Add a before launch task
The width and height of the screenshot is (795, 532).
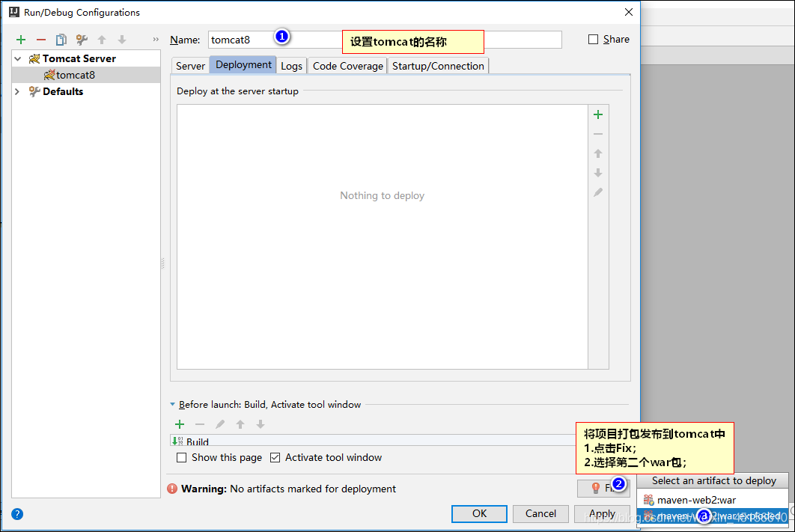click(180, 424)
